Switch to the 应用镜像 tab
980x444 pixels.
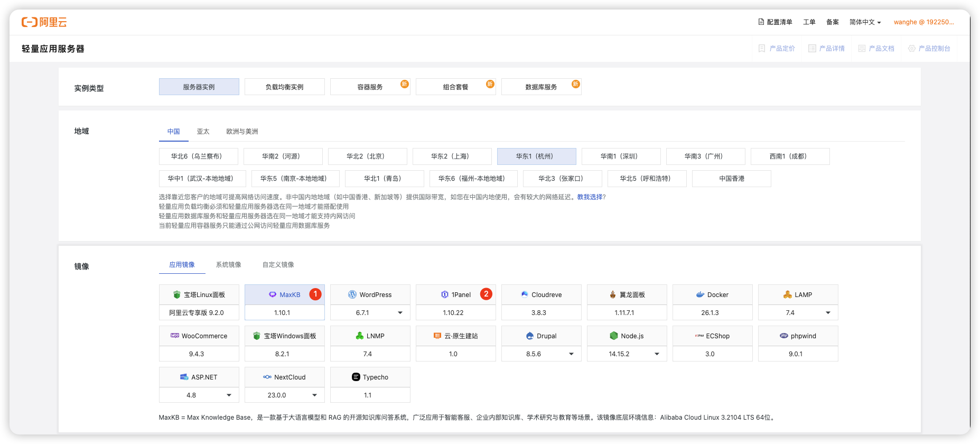(x=182, y=265)
